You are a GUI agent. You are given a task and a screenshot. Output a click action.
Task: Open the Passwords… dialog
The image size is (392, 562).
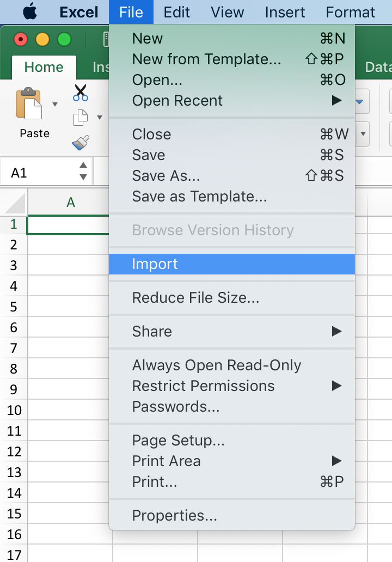(x=232, y=406)
